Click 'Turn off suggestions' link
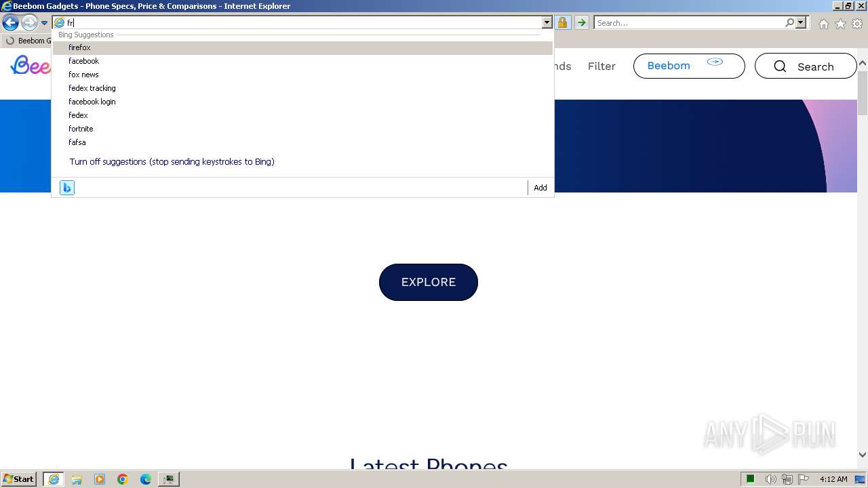 pyautogui.click(x=172, y=162)
